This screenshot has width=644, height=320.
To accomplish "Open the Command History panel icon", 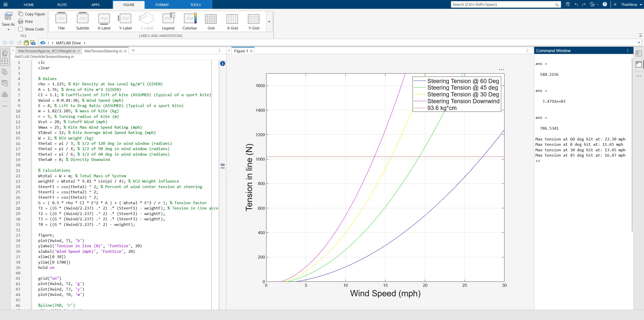I will click(x=5, y=83).
